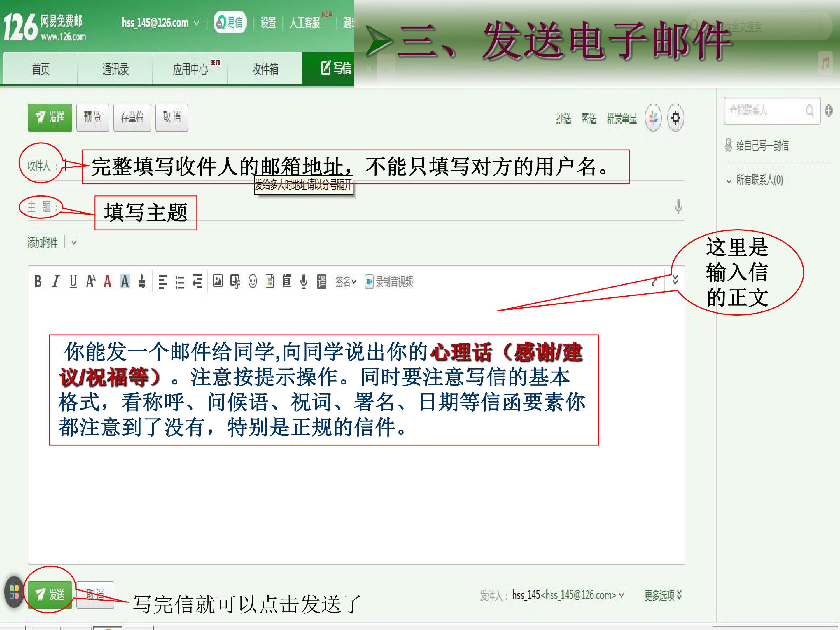This screenshot has height=630, width=840.
Task: Switch to the 收件箱 inbox tab
Action: (x=265, y=69)
